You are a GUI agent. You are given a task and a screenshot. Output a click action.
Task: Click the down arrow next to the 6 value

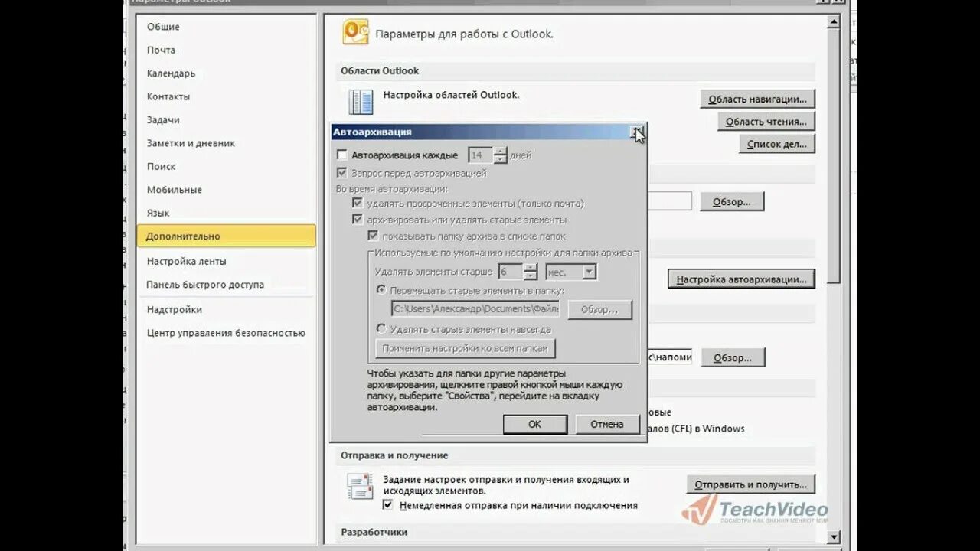pyautogui.click(x=531, y=274)
